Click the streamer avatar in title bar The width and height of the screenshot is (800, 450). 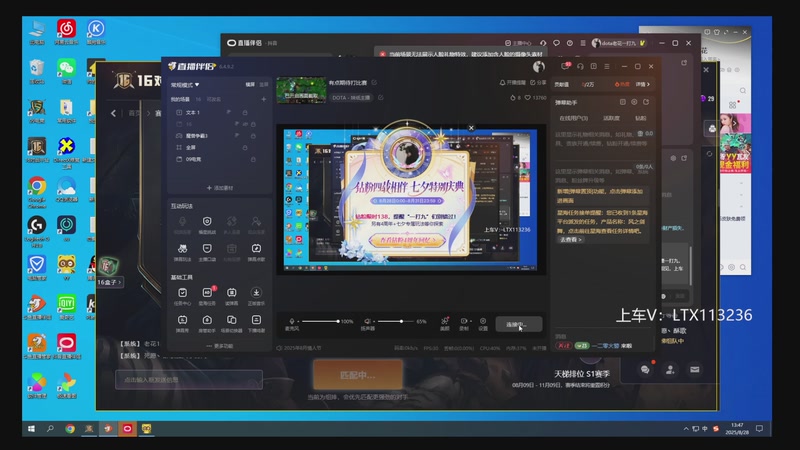539,66
